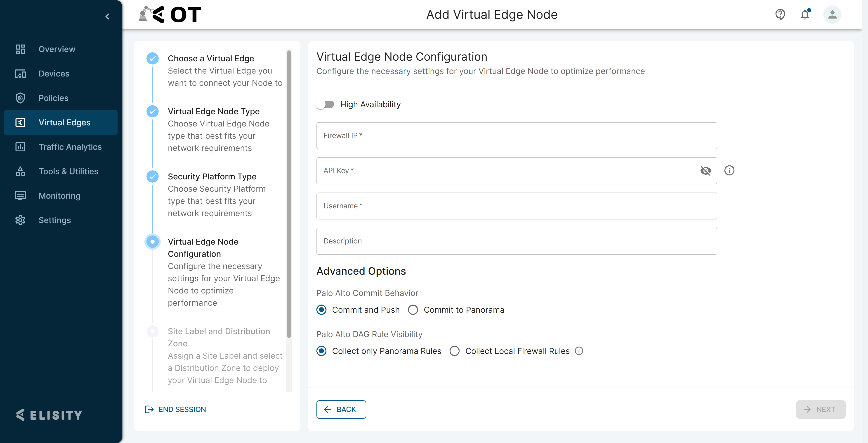Click the NEXT button
The image size is (868, 443).
point(821,409)
